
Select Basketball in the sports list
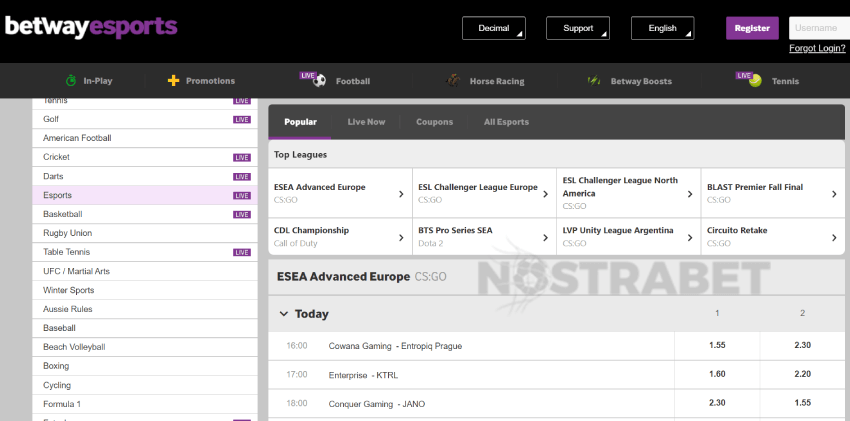(145, 215)
